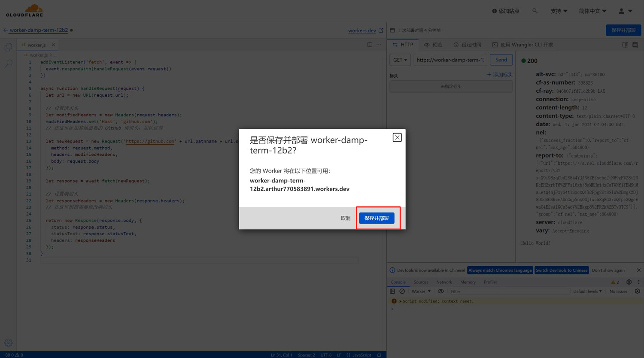644x358 pixels.
Task: Open the 设定时间 schedule tab
Action: pos(467,45)
